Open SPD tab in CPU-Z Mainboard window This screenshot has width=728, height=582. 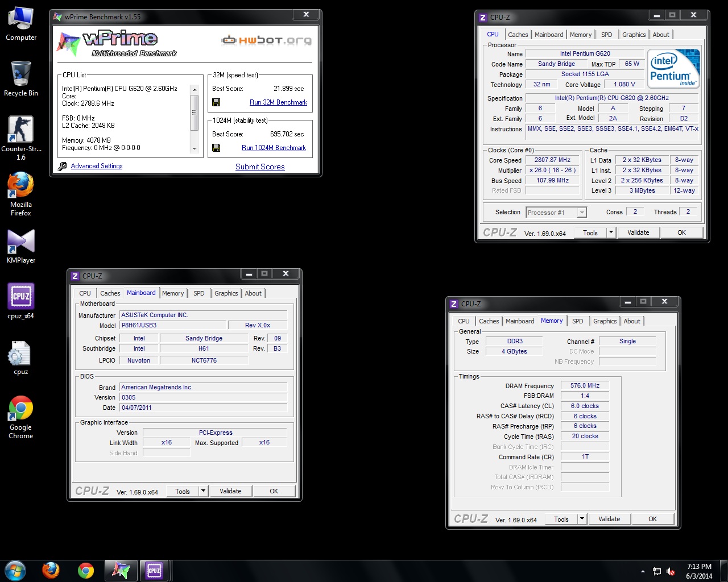(x=198, y=293)
